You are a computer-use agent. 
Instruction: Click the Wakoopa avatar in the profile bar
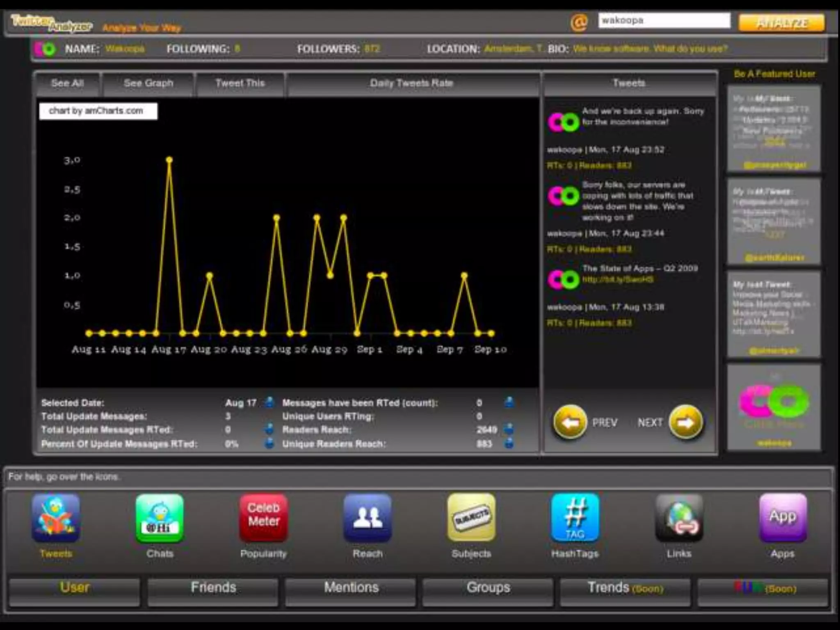click(45, 49)
